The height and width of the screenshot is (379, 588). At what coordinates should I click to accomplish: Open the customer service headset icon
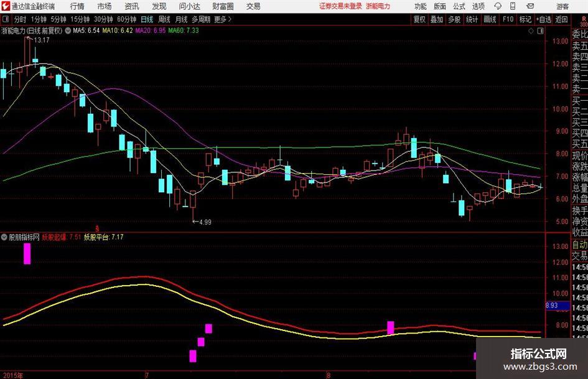498,6
